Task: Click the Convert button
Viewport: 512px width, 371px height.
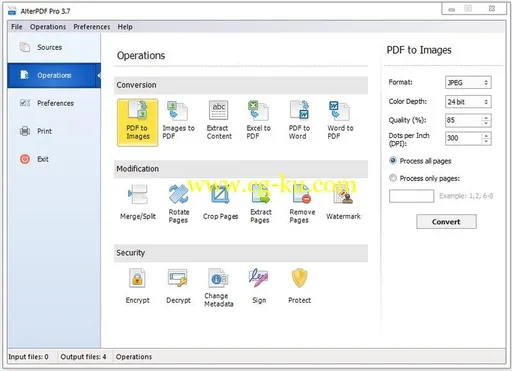Action: pos(446,222)
